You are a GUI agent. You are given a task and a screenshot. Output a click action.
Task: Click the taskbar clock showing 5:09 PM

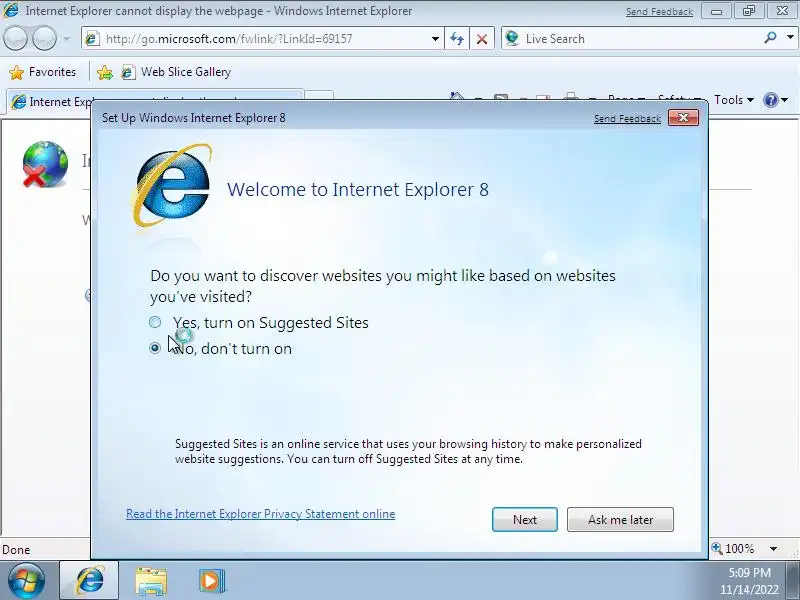coord(749,572)
